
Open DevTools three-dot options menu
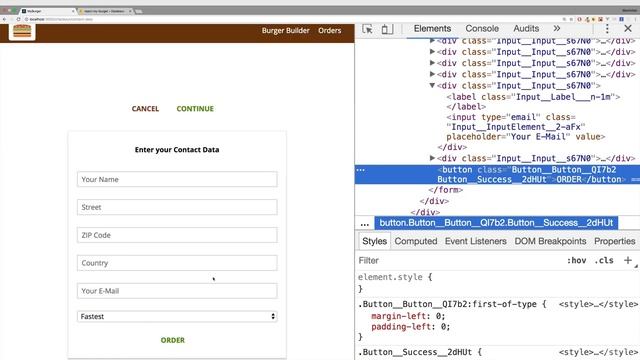pyautogui.click(x=607, y=29)
